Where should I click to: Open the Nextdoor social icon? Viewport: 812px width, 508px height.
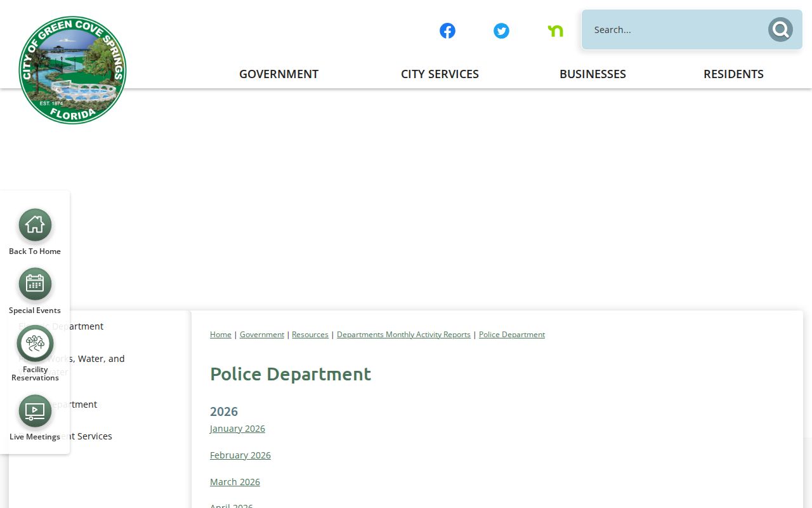(555, 30)
